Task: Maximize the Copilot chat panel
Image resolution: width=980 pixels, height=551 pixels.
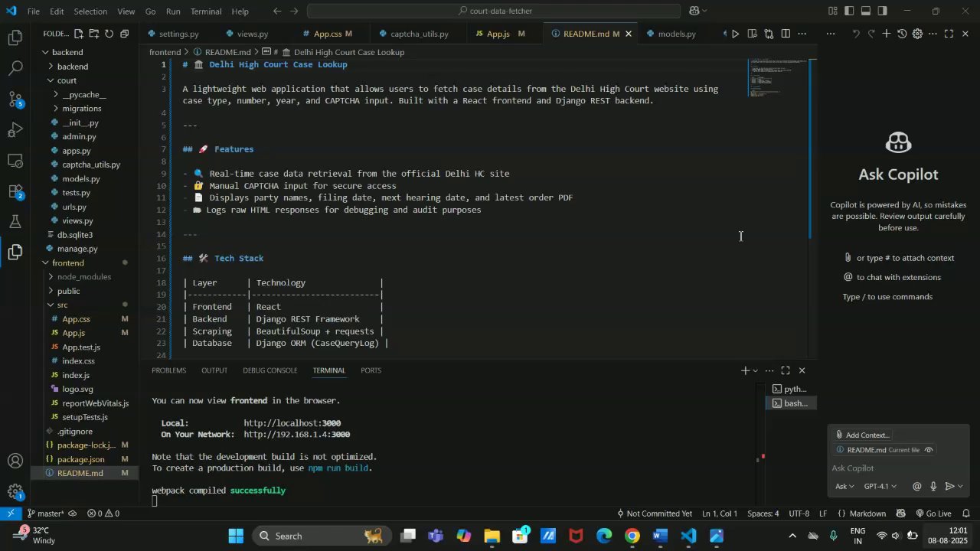Action: 949,34
